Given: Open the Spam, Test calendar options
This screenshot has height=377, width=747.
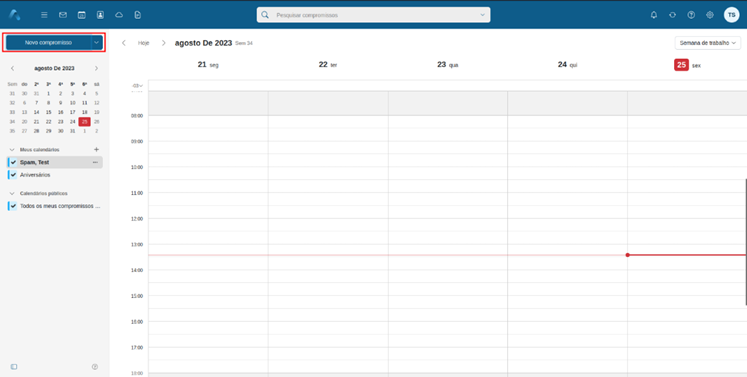Looking at the screenshot, I should (x=95, y=163).
